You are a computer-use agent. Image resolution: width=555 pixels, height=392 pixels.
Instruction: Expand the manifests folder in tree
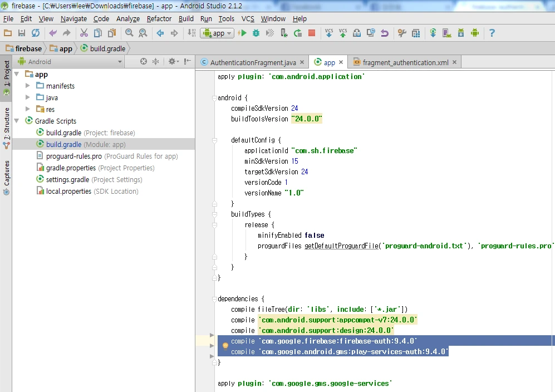(x=28, y=86)
